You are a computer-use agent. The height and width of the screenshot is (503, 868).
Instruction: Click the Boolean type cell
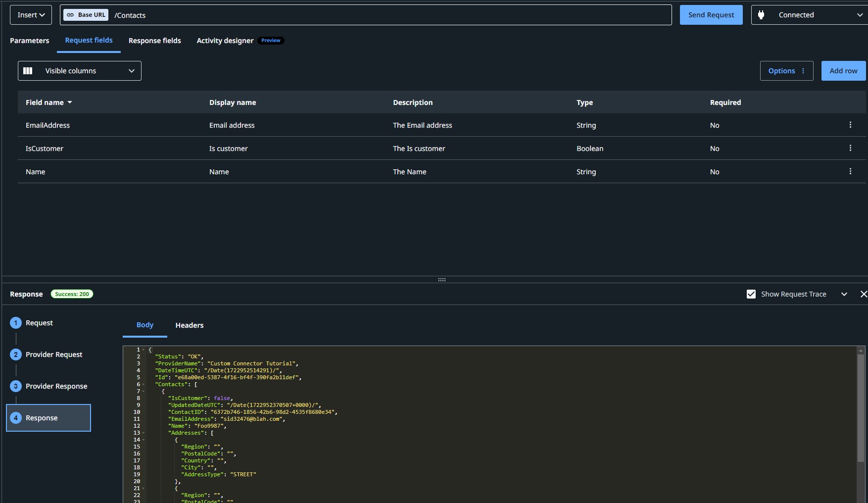[590, 149]
